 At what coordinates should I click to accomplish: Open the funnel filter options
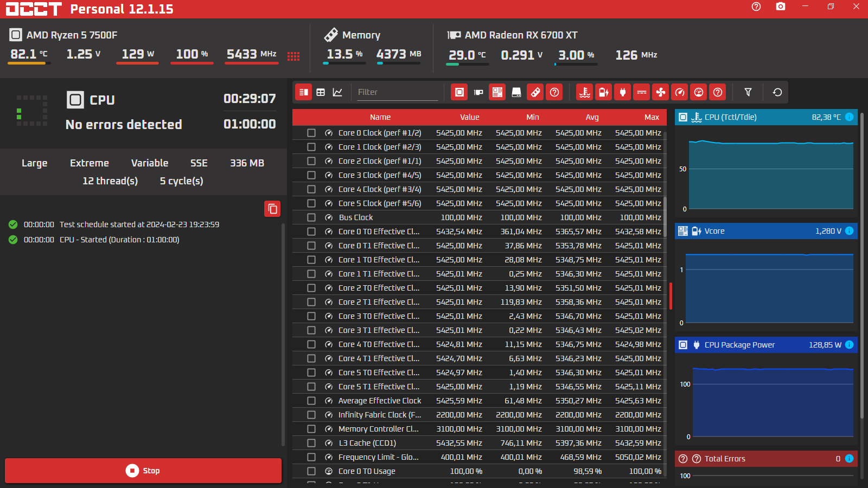pos(748,92)
